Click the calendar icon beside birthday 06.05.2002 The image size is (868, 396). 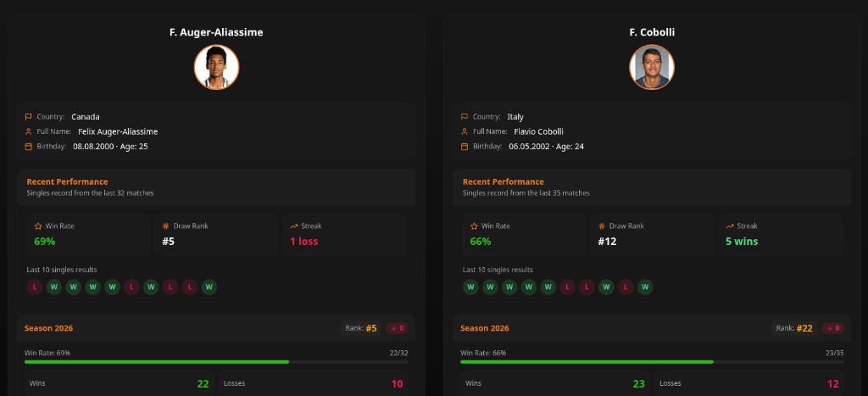(x=465, y=147)
